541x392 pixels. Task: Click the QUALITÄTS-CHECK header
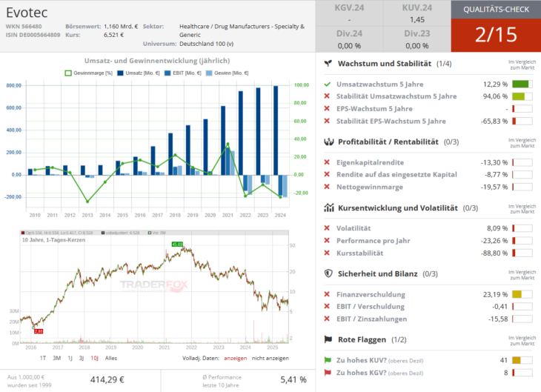pyautogui.click(x=496, y=10)
